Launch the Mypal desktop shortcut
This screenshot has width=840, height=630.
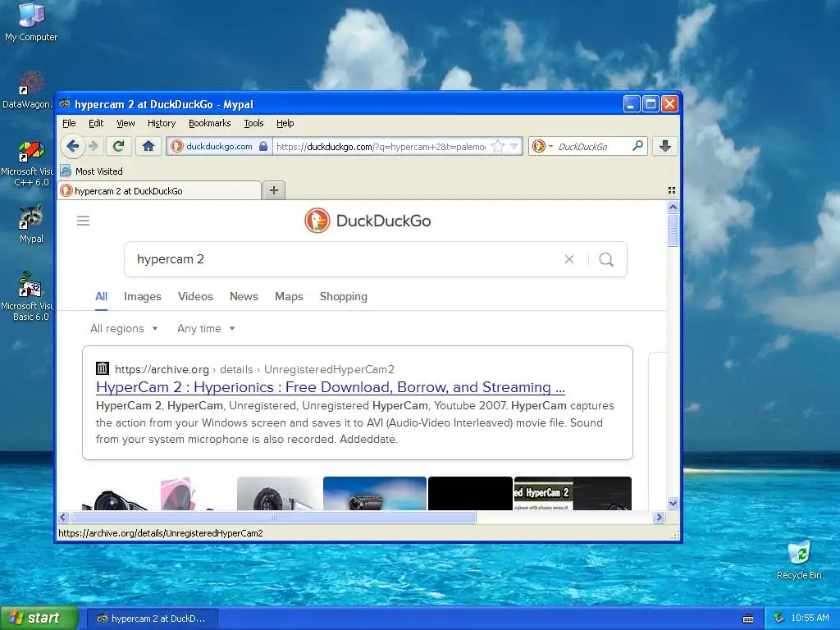(x=31, y=224)
